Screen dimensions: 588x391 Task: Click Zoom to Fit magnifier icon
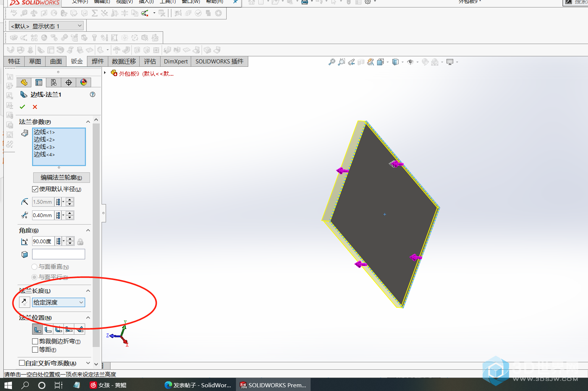(x=332, y=62)
